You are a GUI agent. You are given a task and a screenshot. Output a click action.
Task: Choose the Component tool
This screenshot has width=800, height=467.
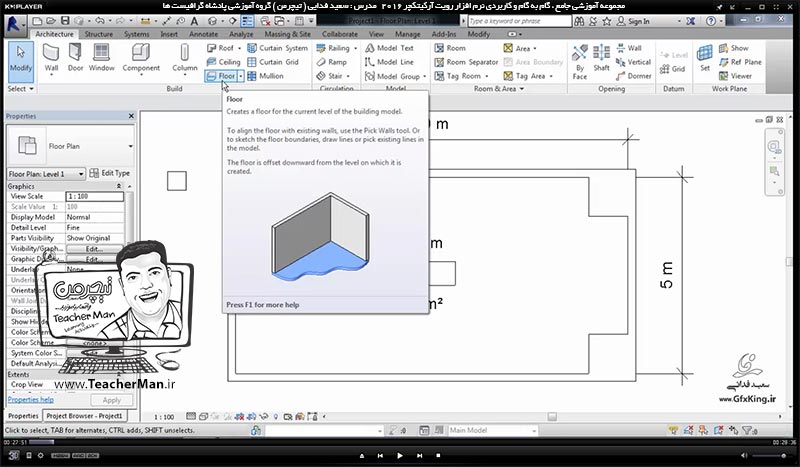coord(141,58)
